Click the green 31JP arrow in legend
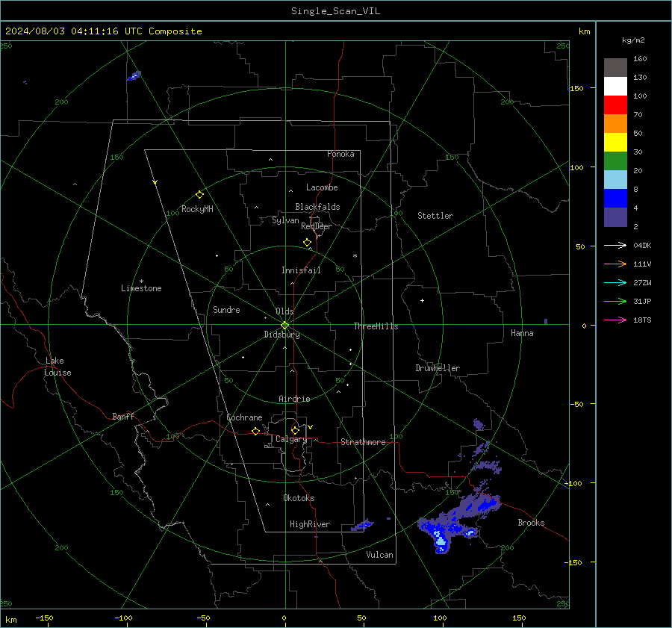The height and width of the screenshot is (628, 672). click(615, 302)
